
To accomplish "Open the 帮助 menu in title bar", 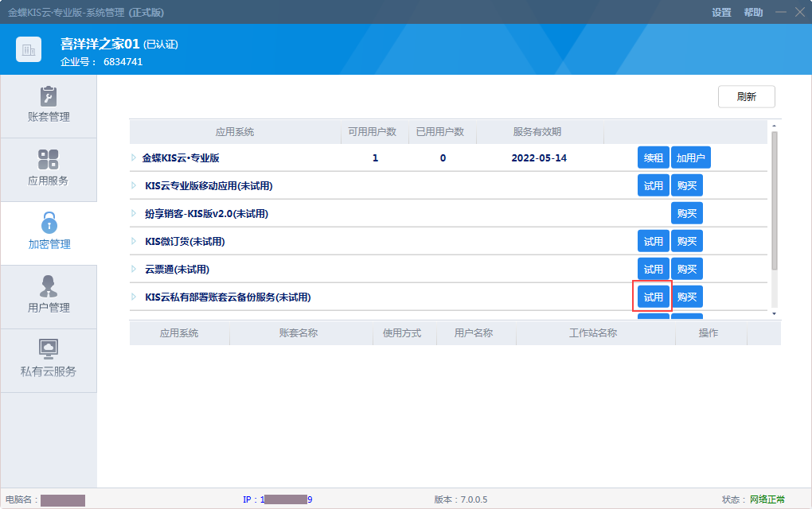I will coord(753,13).
